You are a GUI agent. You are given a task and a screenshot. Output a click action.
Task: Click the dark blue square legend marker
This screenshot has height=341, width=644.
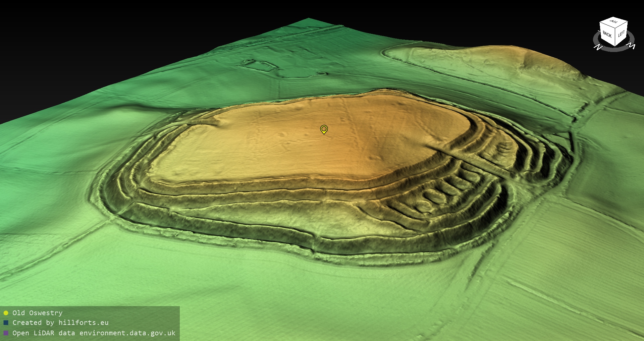click(6, 323)
